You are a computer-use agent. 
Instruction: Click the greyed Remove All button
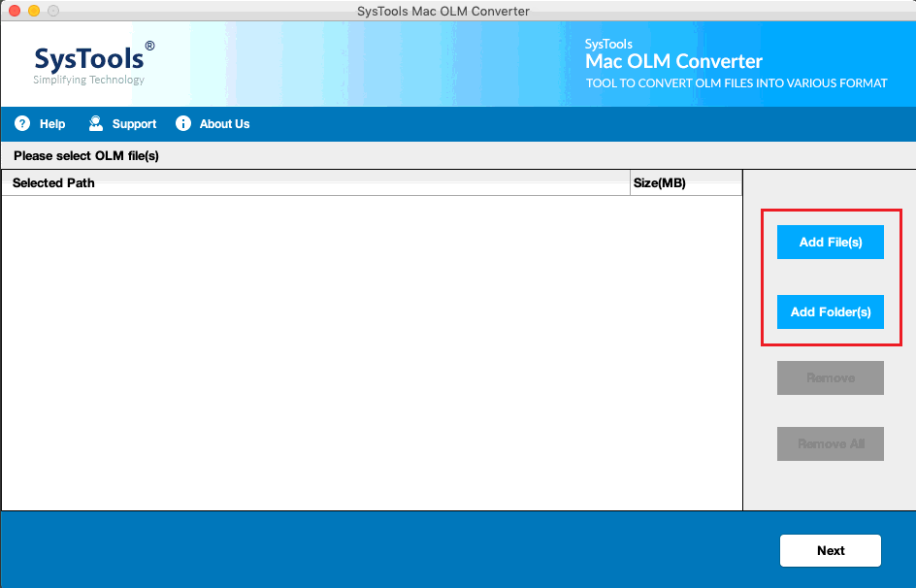coord(831,443)
